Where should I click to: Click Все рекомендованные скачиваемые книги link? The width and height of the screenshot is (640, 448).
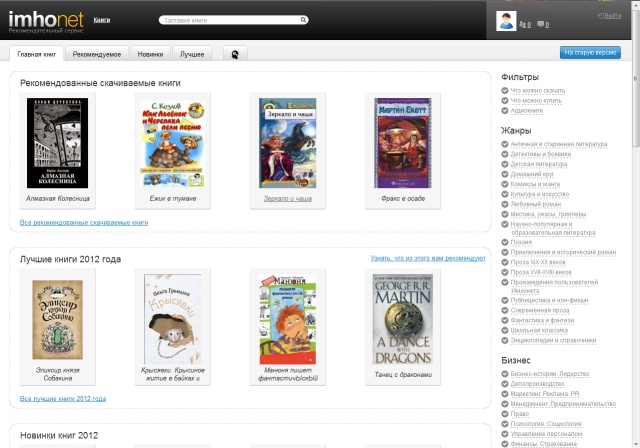pyautogui.click(x=84, y=222)
